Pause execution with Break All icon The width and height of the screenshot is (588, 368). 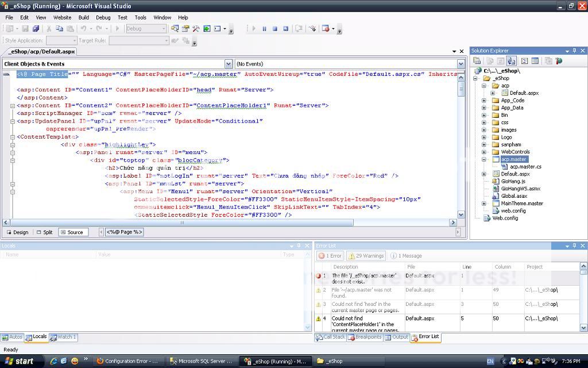coord(264,29)
